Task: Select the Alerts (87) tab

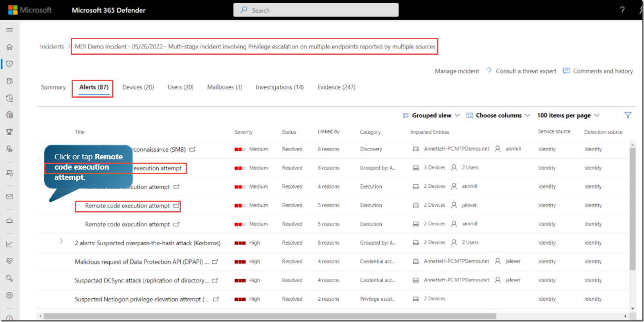Action: pyautogui.click(x=94, y=87)
